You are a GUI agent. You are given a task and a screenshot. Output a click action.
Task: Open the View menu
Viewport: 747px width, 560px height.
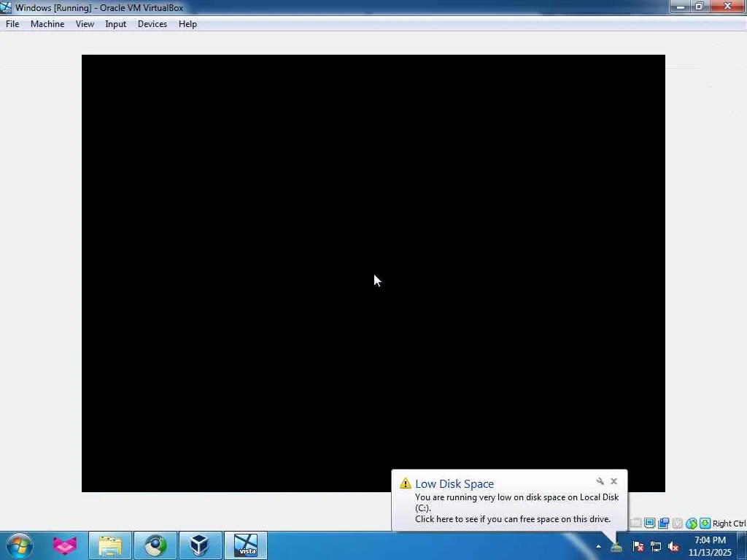[85, 24]
